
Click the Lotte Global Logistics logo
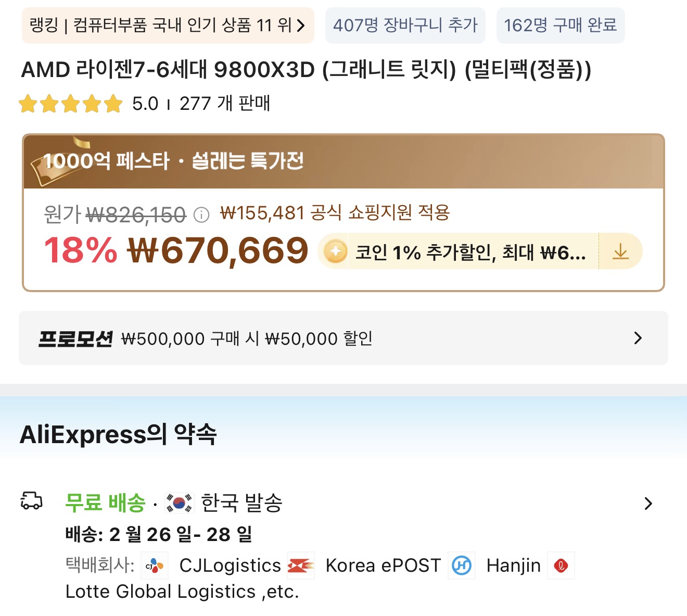(561, 565)
